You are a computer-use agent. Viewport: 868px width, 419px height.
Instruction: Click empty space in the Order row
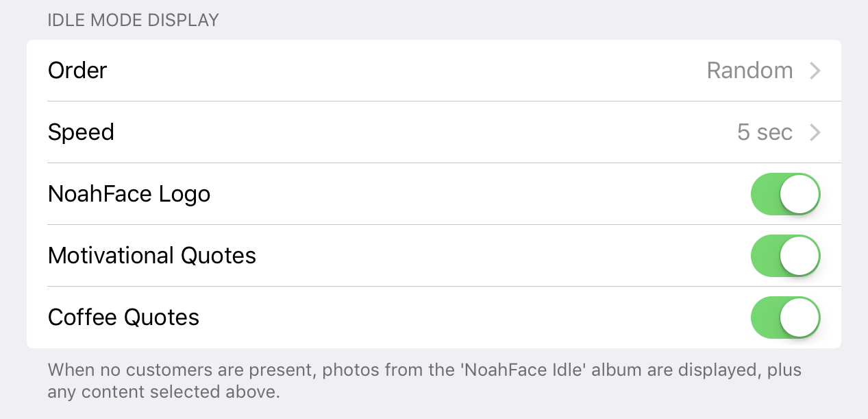[x=411, y=71]
